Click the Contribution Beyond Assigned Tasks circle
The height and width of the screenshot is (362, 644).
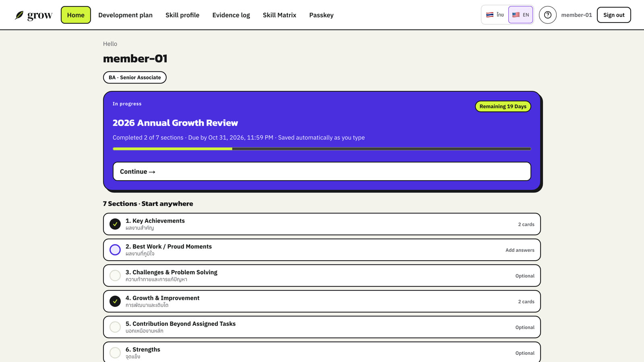tap(115, 327)
